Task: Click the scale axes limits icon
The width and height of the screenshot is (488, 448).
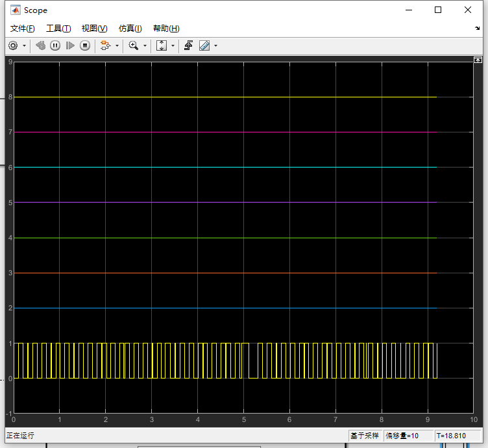Action: pyautogui.click(x=162, y=45)
